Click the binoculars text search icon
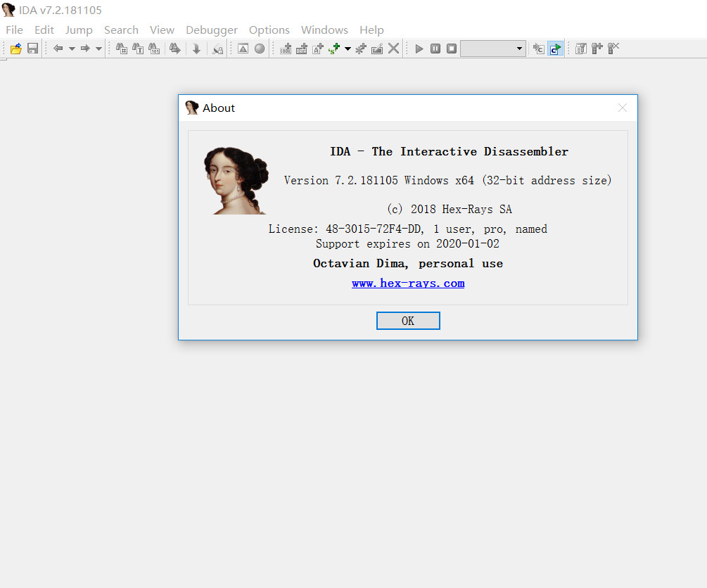The image size is (707, 588). pyautogui.click(x=138, y=49)
